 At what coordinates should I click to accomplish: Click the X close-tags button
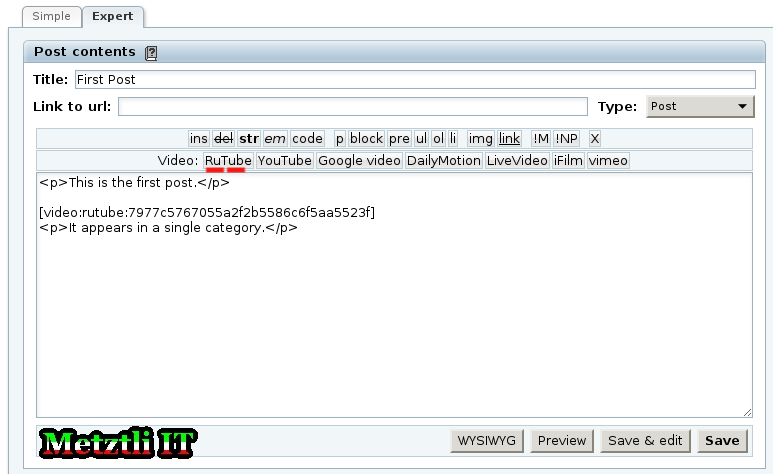coord(594,138)
